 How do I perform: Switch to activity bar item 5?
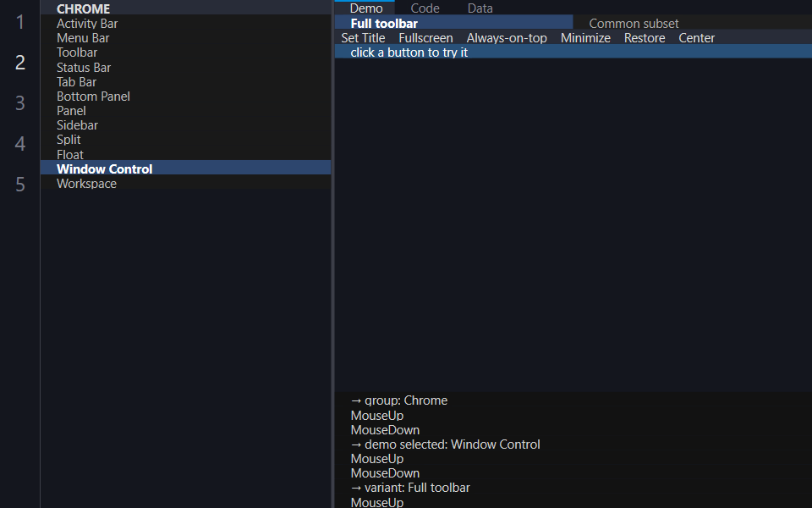[19, 184]
